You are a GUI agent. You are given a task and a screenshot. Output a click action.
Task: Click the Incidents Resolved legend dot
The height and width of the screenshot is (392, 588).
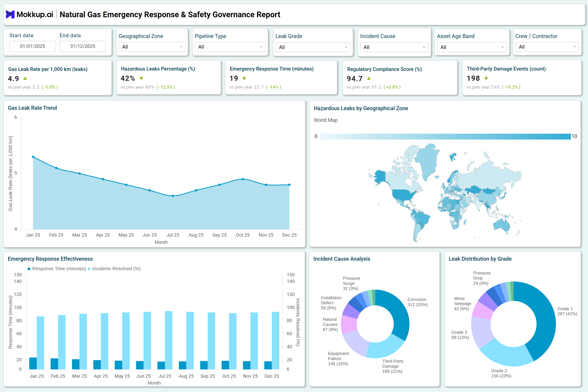[x=89, y=269]
